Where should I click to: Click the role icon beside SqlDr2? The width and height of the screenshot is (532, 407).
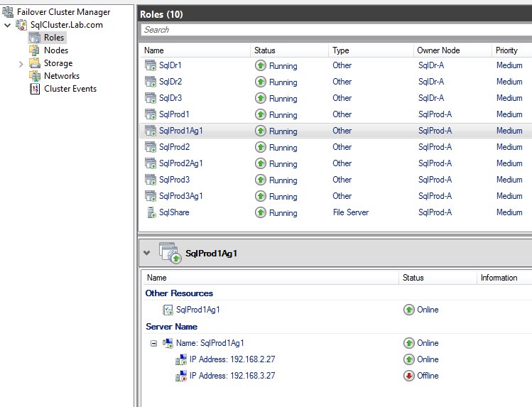[x=151, y=82]
